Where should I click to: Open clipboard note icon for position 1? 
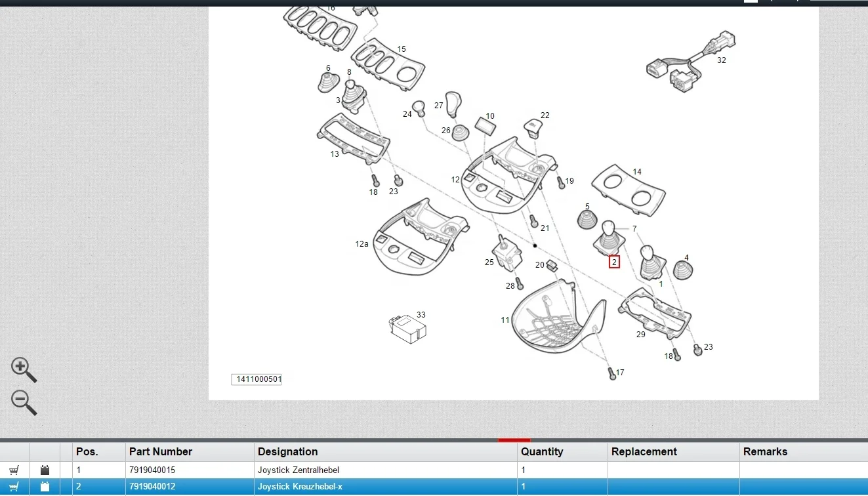click(45, 470)
